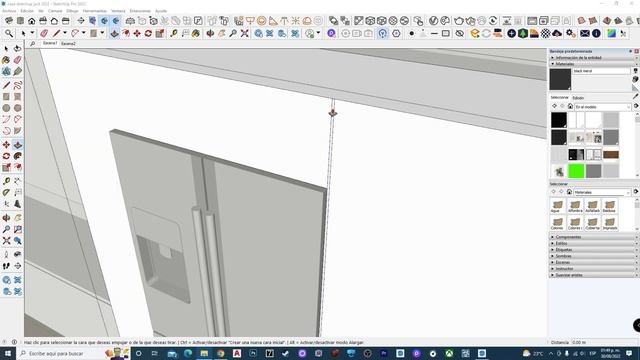Click magnifier search icon in top toolbar
This screenshot has width=640, height=360.
pos(9,33)
